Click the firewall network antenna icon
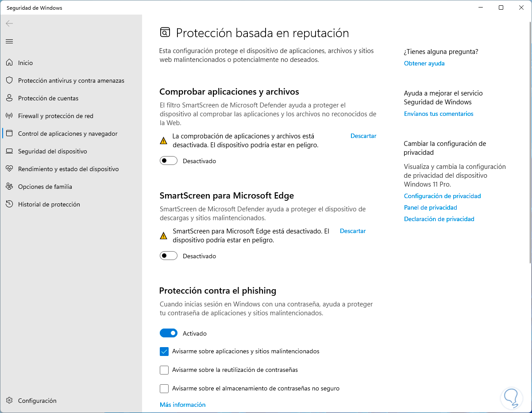This screenshot has height=413, width=532. pos(9,116)
